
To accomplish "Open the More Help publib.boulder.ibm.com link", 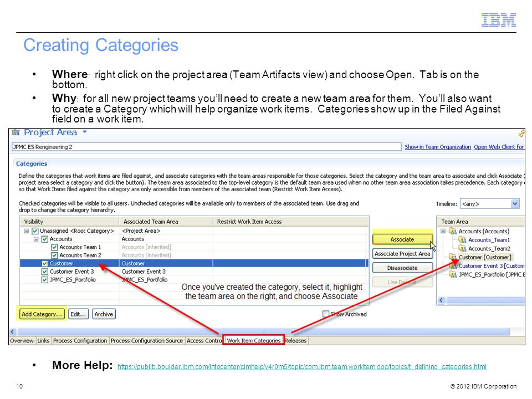I will point(301,367).
